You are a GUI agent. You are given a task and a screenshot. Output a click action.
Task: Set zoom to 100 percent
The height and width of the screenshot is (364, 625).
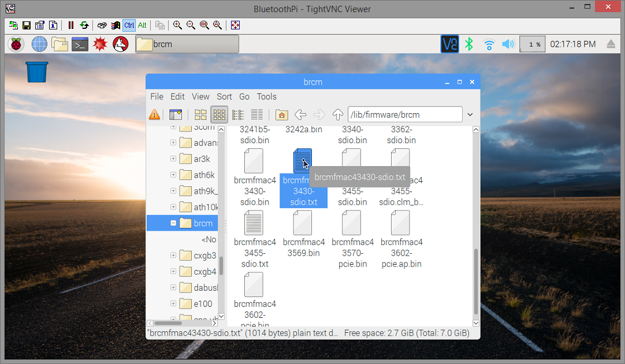click(204, 25)
